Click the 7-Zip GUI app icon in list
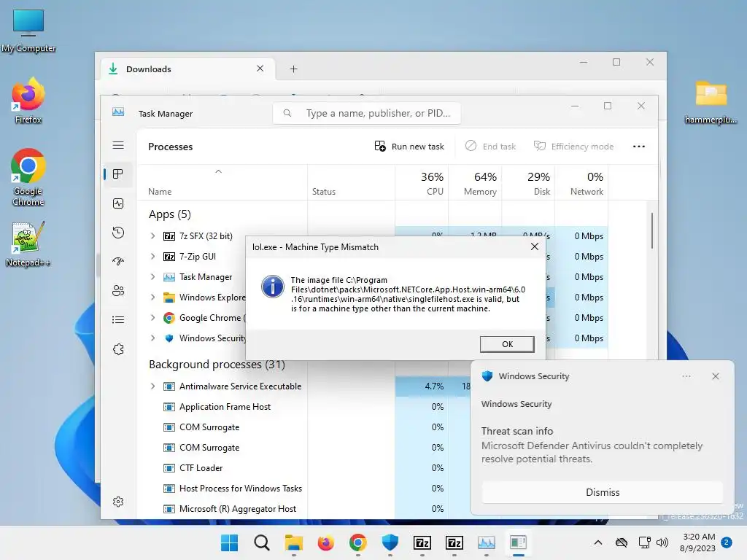Viewport: 747px width, 560px height. click(169, 257)
